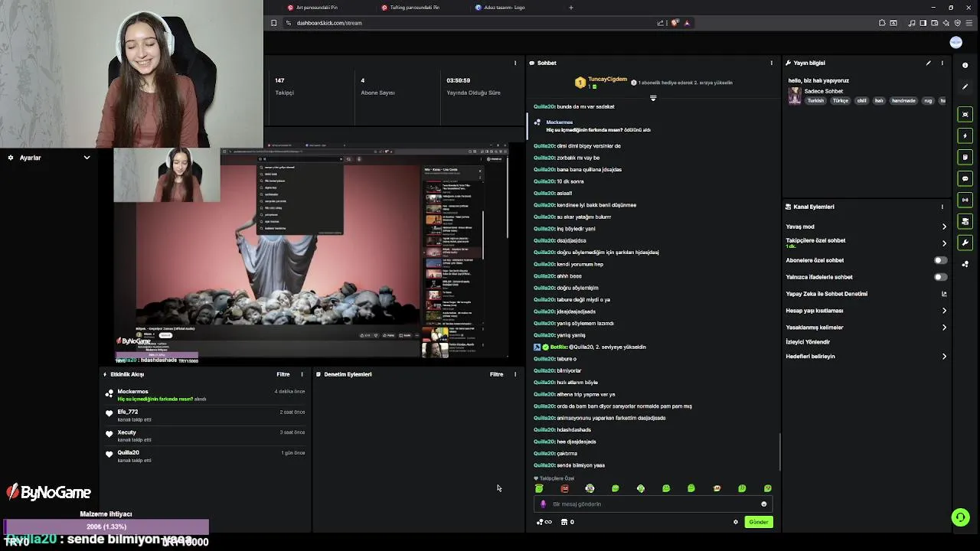Edit stream info with Yayın bilgisi pencil
Screen dimensions: 980x551
click(928, 63)
